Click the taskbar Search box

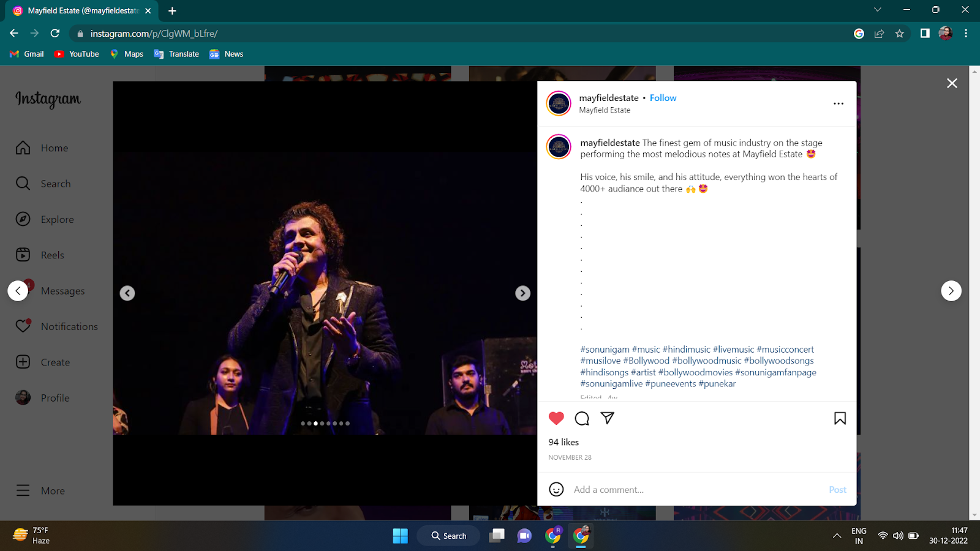tap(448, 536)
